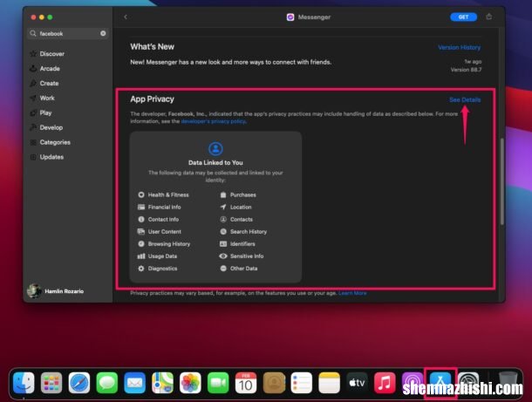Open Maps from the Dock
This screenshot has height=402, width=532.
tap(162, 383)
